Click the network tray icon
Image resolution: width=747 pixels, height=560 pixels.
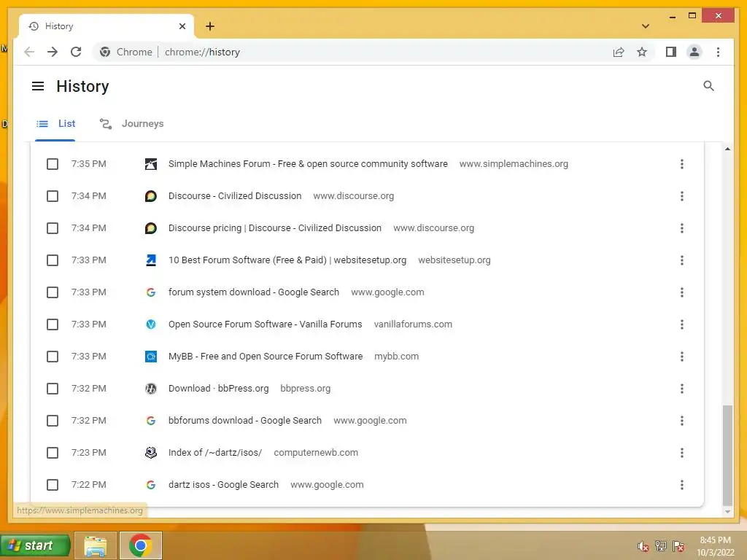coord(661,546)
